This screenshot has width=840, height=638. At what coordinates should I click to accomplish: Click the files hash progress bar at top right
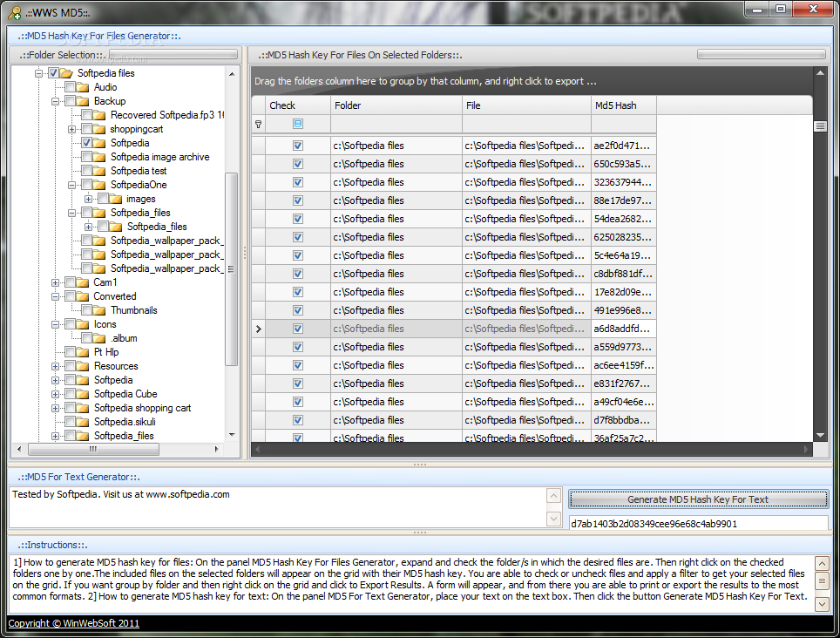[x=762, y=55]
